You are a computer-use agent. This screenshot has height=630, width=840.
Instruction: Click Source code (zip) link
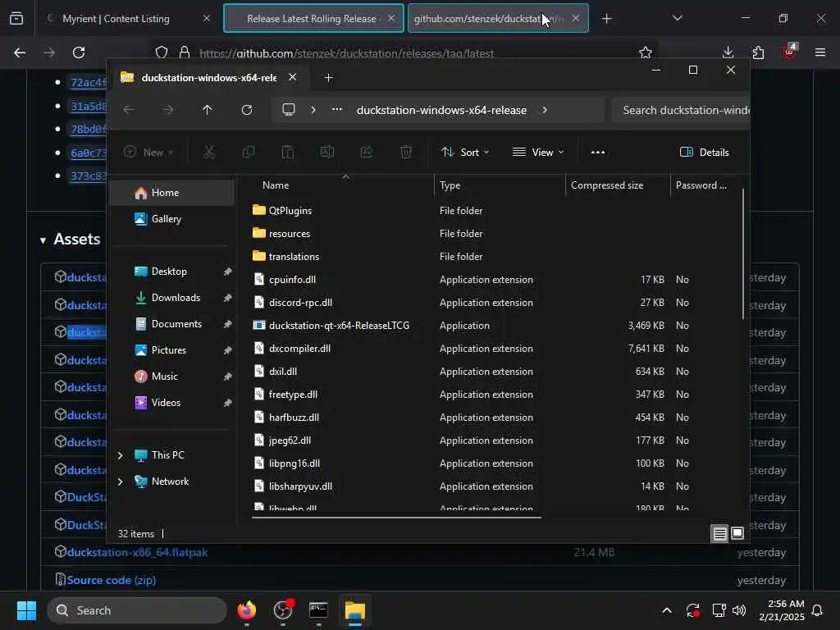[112, 580]
